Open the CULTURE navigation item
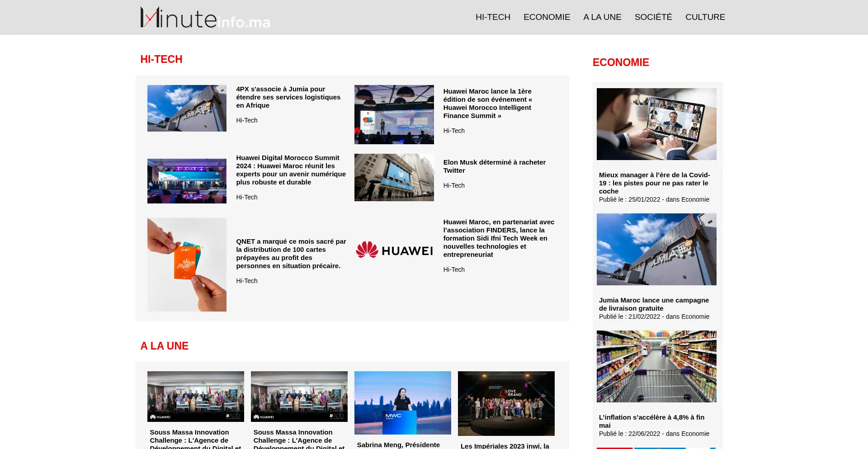868x449 pixels. point(705,17)
